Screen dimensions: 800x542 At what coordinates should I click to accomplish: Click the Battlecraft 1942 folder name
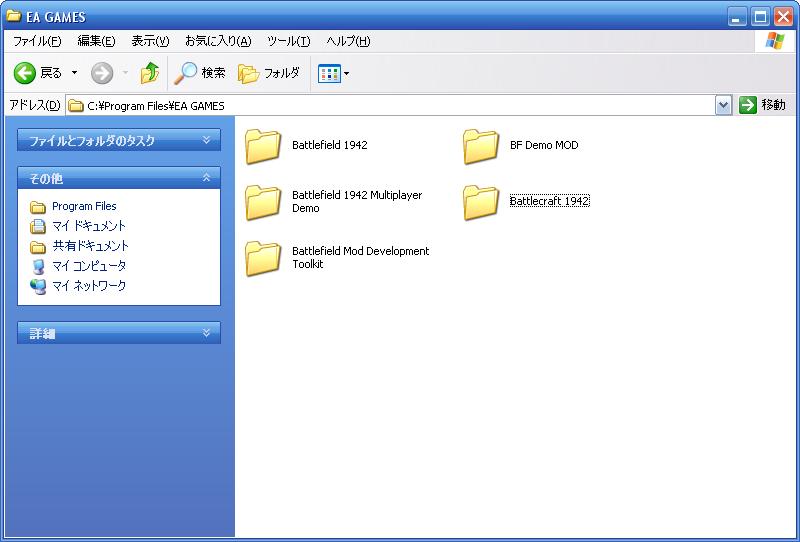click(x=549, y=201)
